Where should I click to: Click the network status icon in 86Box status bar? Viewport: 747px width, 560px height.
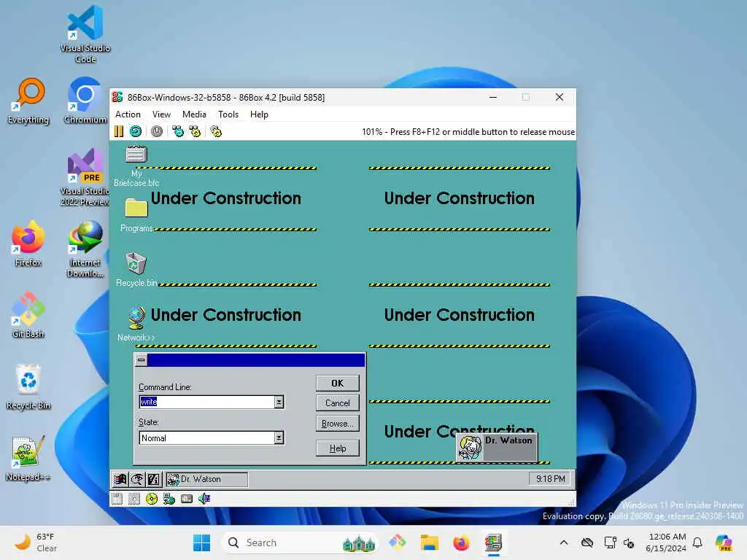click(x=169, y=499)
